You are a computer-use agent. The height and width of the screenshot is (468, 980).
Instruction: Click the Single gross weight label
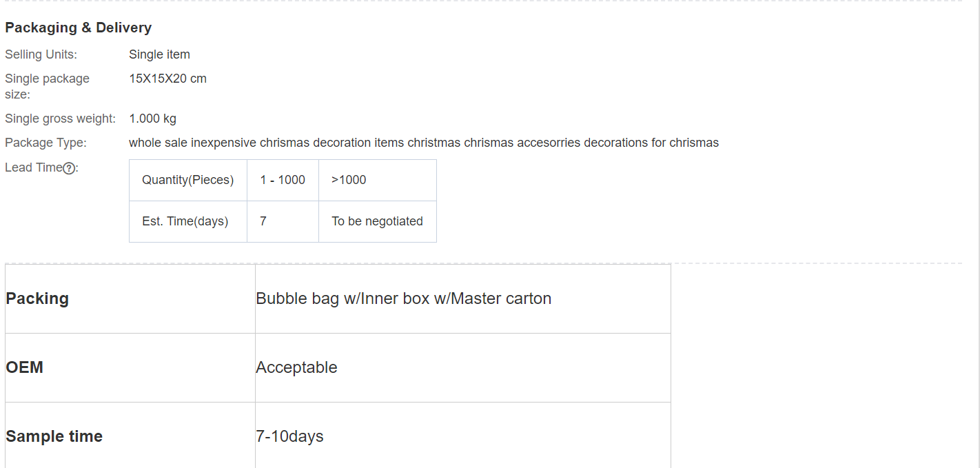pyautogui.click(x=60, y=119)
